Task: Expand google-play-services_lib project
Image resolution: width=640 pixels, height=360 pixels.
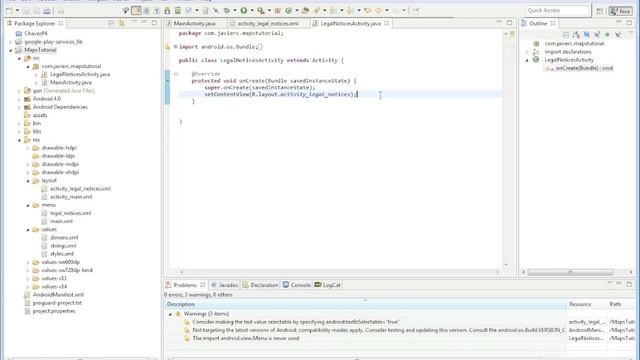Action: pyautogui.click(x=11, y=42)
